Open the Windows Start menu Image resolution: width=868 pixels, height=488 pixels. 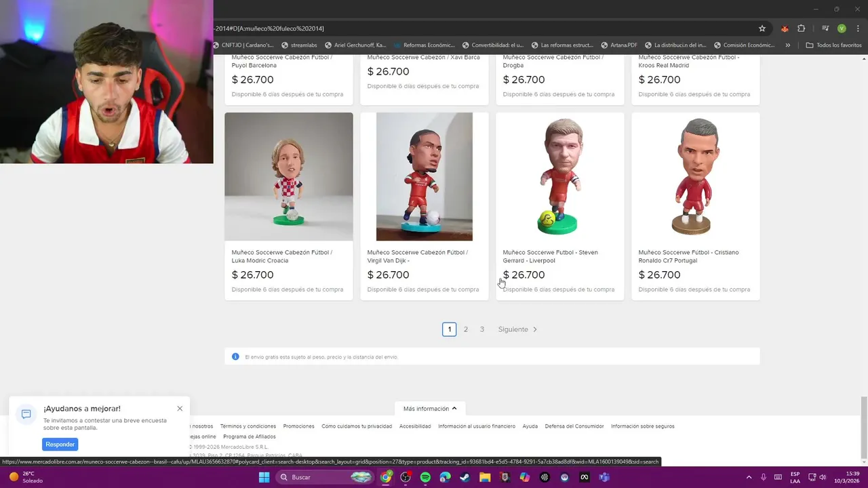(264, 477)
